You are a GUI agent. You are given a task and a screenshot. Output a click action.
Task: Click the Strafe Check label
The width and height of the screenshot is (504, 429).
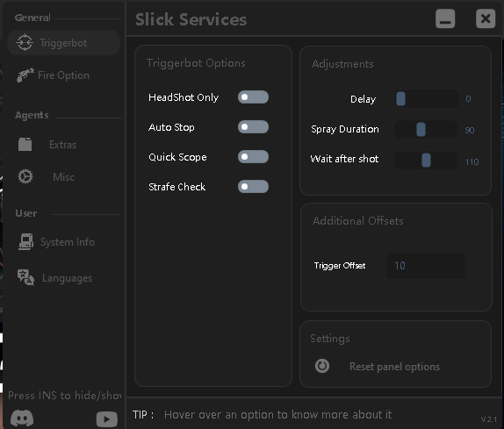click(x=177, y=187)
